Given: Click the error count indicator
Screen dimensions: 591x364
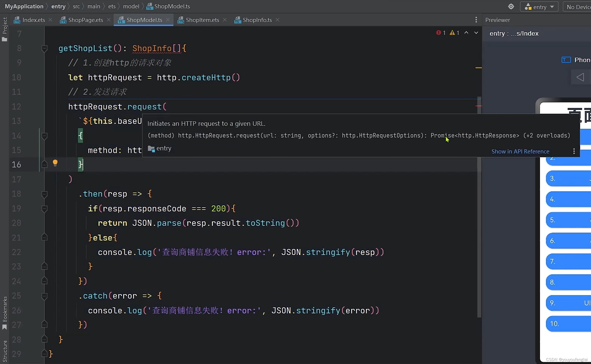Looking at the screenshot, I should coord(441,33).
